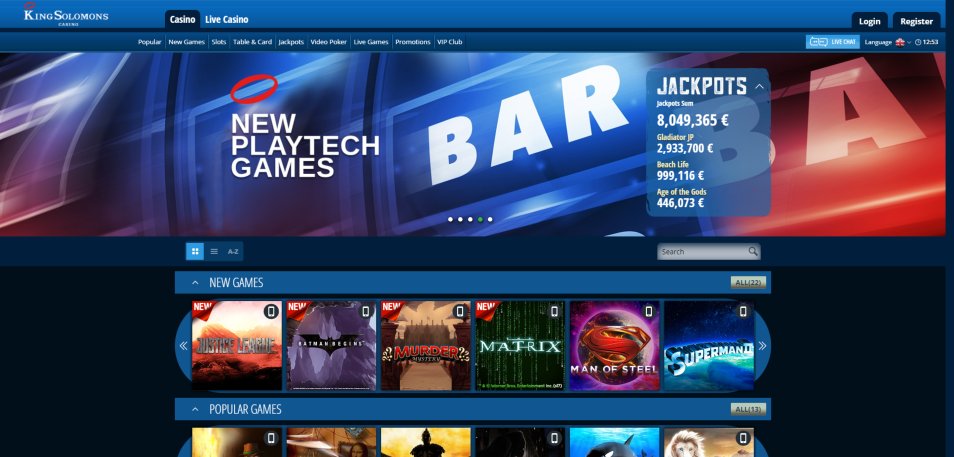Click the mobile icon on Man of Steel tile

click(x=649, y=312)
